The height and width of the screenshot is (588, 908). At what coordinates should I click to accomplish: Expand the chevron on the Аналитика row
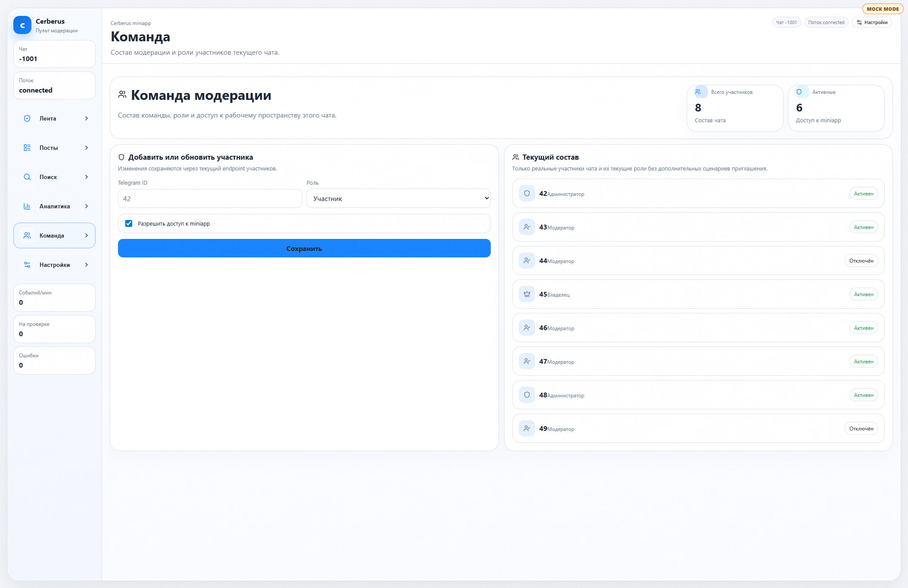87,206
